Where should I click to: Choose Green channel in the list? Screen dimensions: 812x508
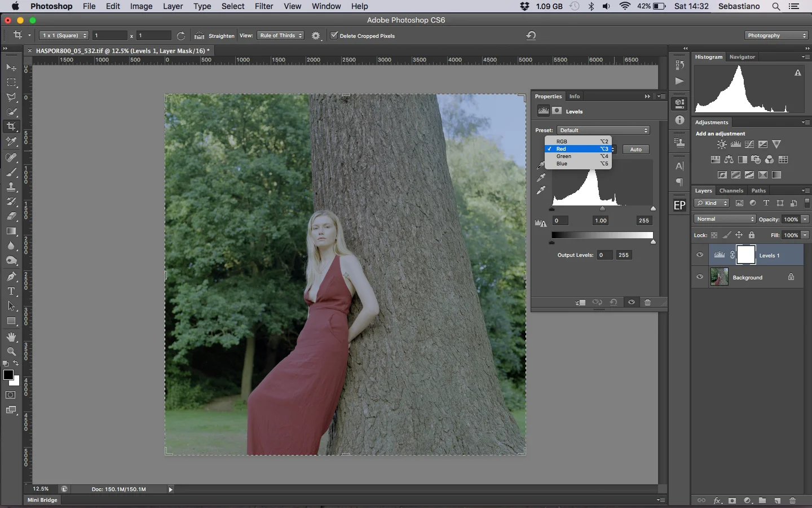579,156
